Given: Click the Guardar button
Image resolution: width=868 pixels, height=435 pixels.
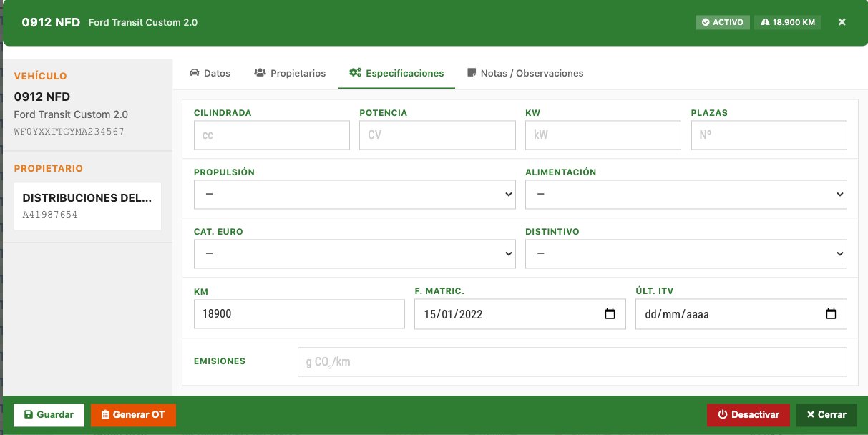Looking at the screenshot, I should click(x=49, y=415).
